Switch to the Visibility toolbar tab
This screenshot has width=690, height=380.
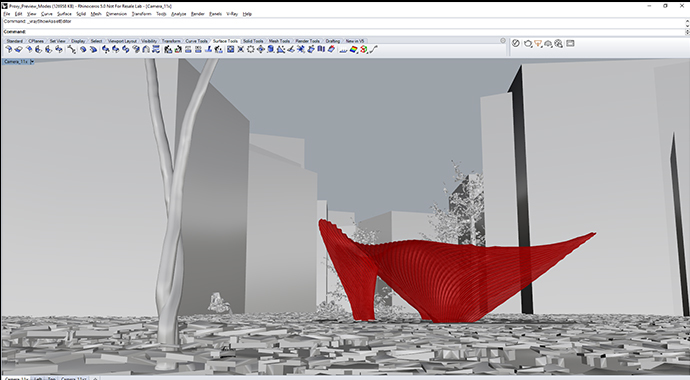(x=149, y=41)
